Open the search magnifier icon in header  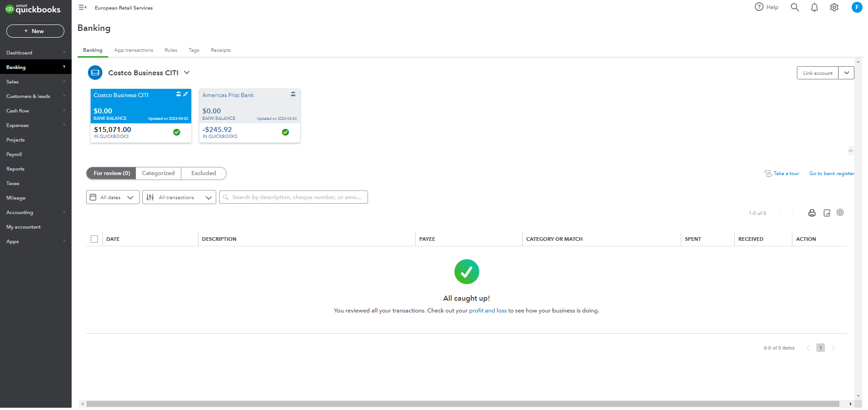(795, 7)
